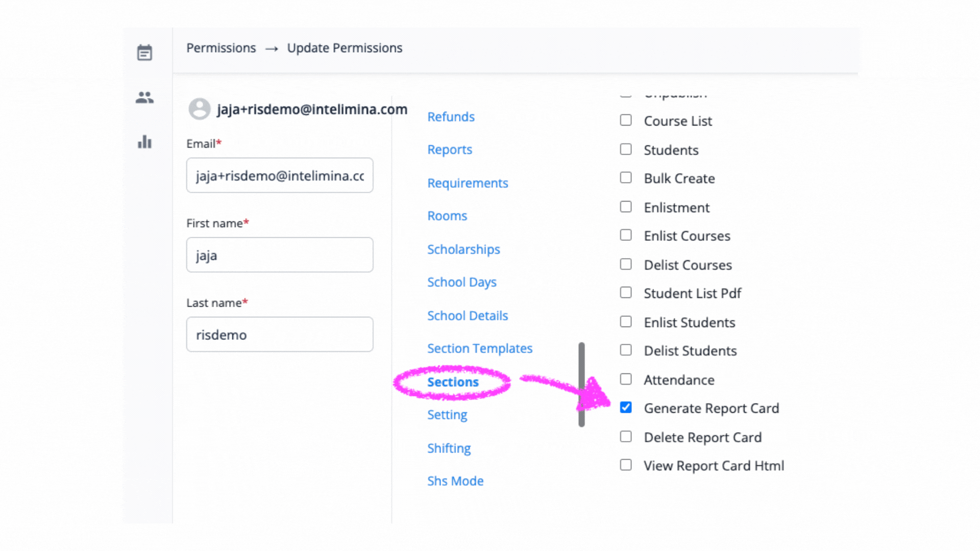Click the First name field
980x551 pixels.
click(x=279, y=255)
